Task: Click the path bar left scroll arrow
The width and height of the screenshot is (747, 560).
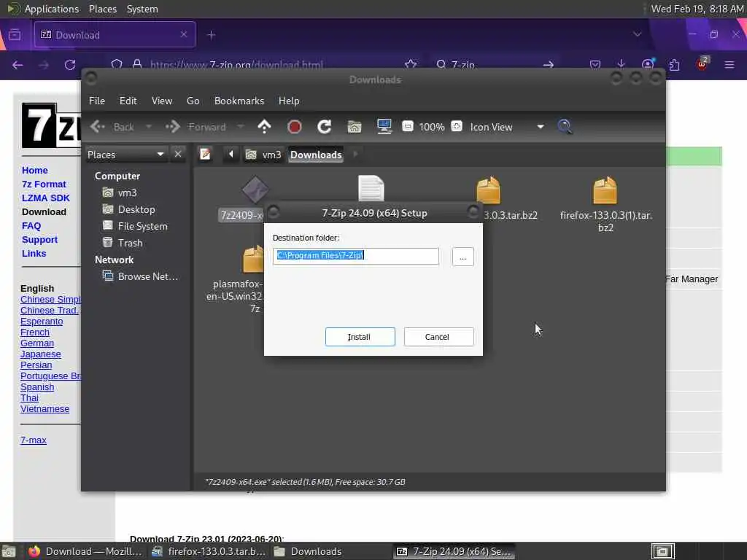Action: [x=231, y=155]
